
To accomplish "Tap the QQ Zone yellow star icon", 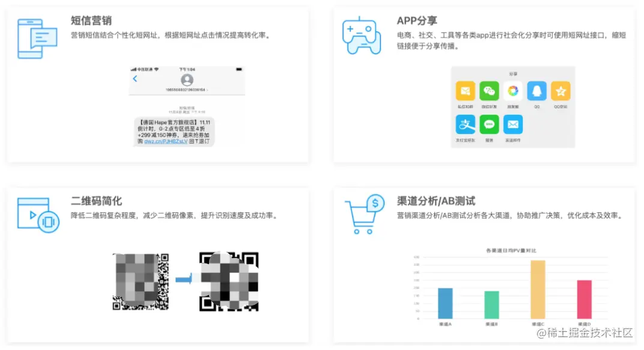I will click(x=560, y=91).
